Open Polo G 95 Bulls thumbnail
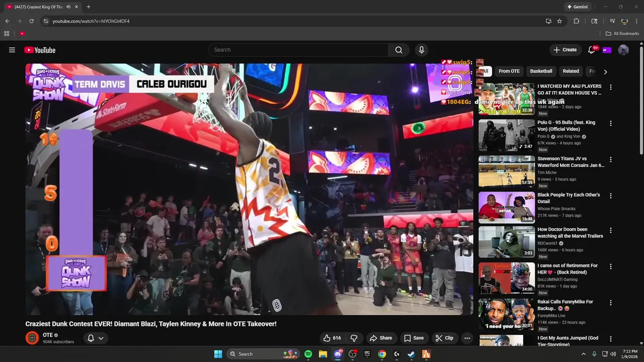Image resolution: width=644 pixels, height=362 pixels. point(507,135)
